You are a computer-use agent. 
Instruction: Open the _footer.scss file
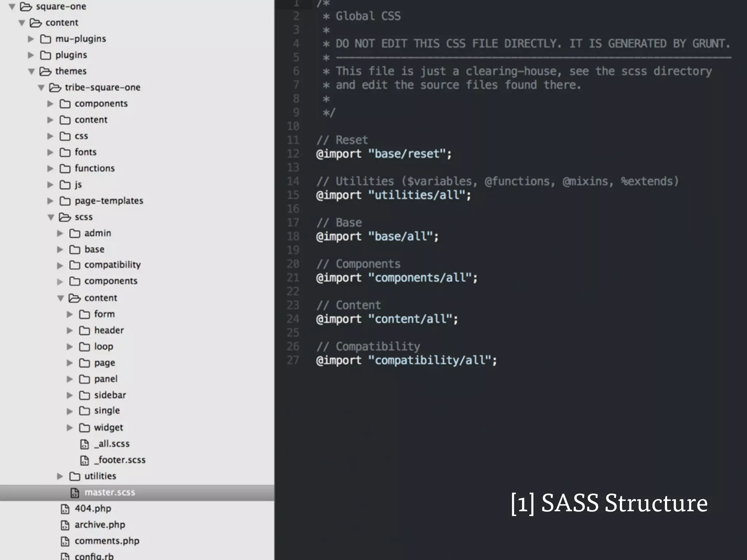coord(120,460)
